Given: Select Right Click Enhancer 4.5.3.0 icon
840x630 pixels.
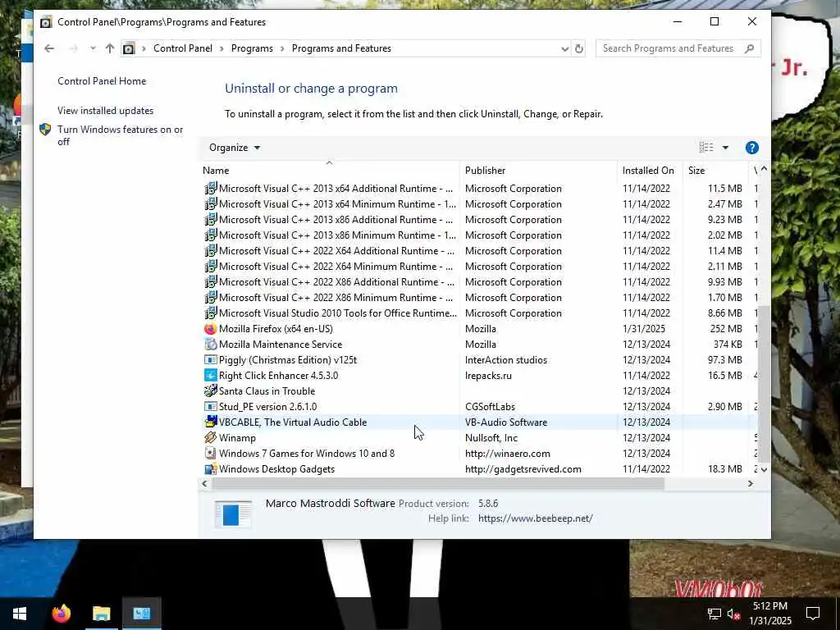Looking at the screenshot, I should tap(211, 376).
